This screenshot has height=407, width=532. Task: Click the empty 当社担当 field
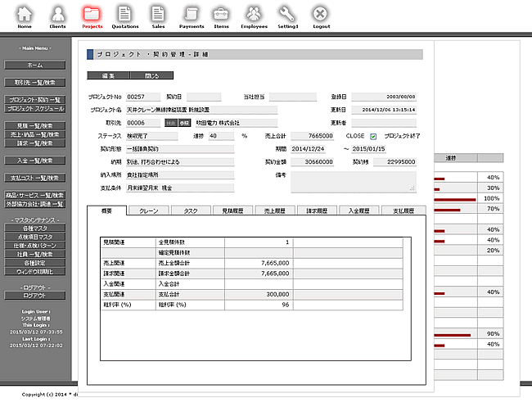(293, 97)
